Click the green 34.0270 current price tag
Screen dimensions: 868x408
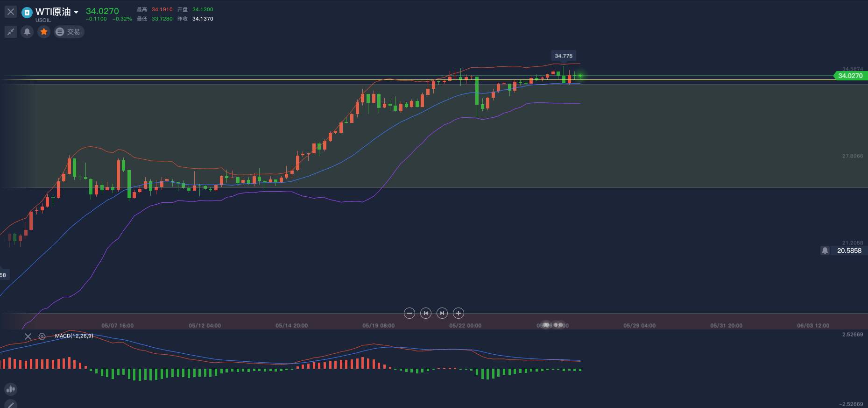pyautogui.click(x=850, y=76)
